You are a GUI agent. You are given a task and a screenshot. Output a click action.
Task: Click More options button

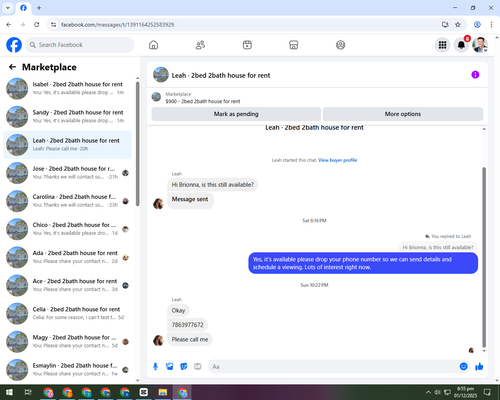403,114
